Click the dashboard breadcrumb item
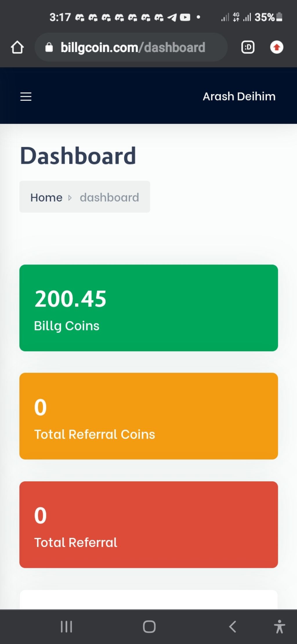Image resolution: width=297 pixels, height=644 pixels. point(109,197)
